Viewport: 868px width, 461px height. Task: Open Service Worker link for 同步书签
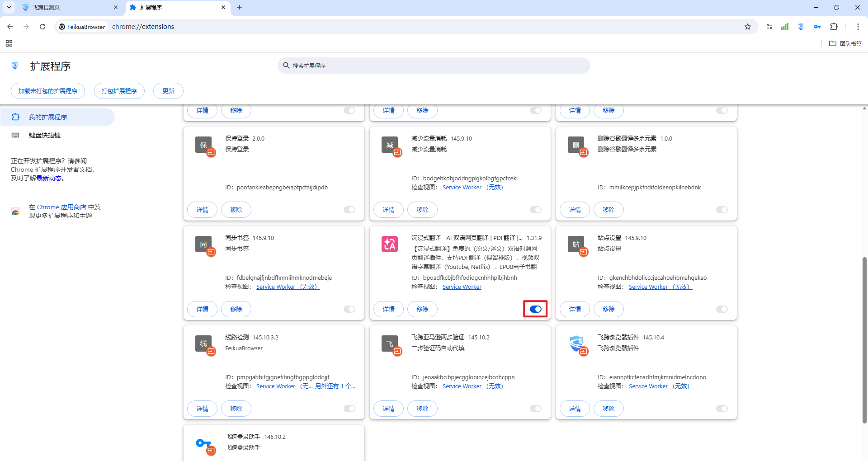288,287
